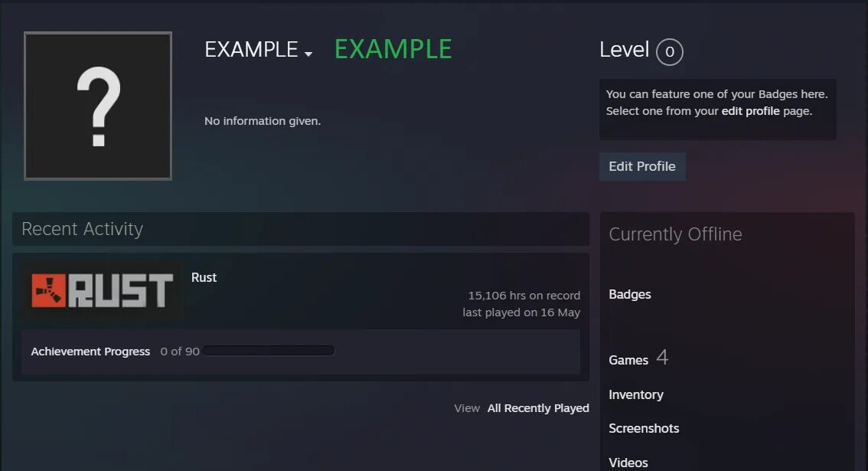This screenshot has width=868, height=471.
Task: Open the Screenshots page
Action: coord(644,428)
